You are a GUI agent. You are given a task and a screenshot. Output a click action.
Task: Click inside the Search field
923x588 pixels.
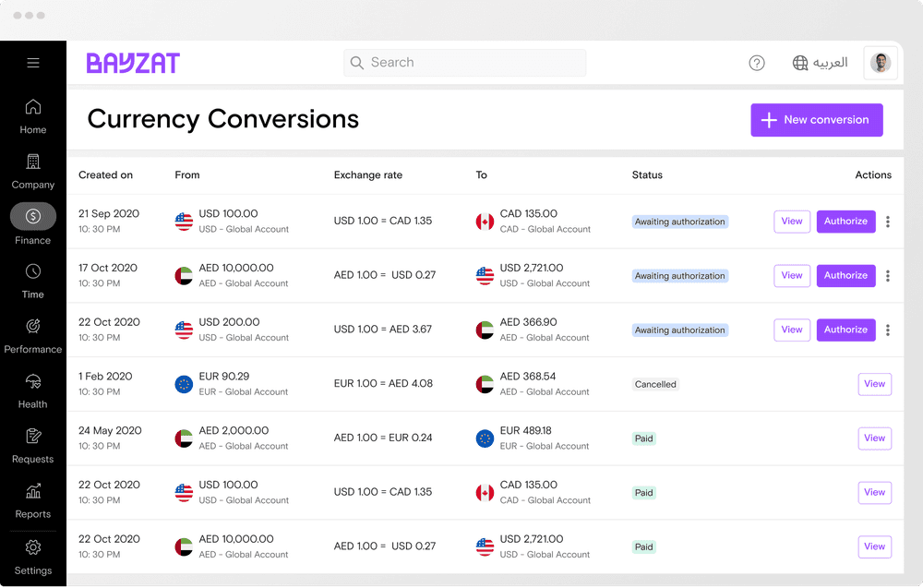(x=463, y=63)
